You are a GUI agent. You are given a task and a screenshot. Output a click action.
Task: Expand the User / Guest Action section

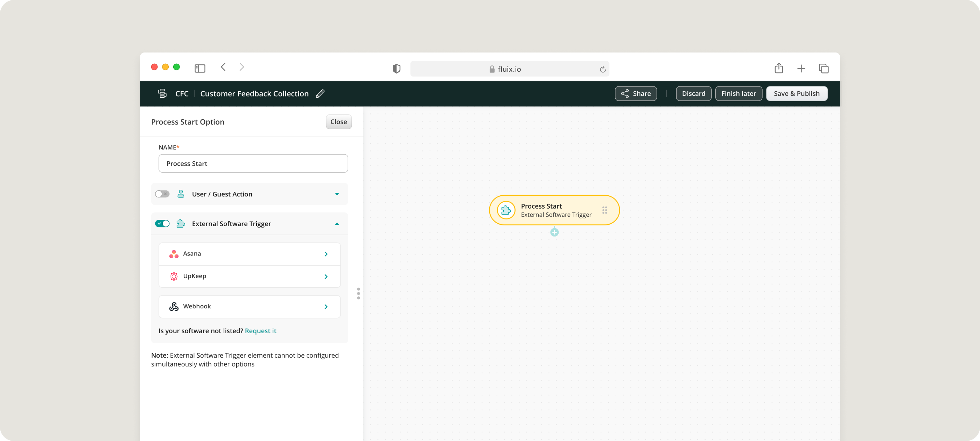pos(337,194)
